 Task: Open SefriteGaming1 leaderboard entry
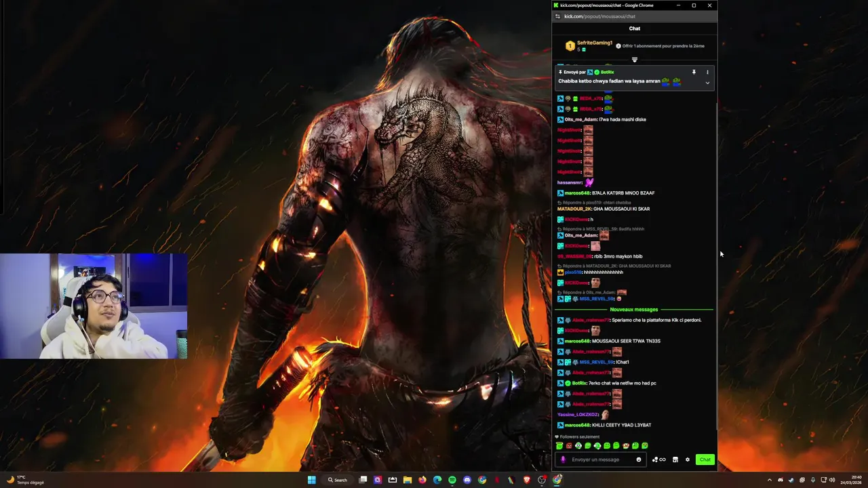pyautogui.click(x=589, y=45)
